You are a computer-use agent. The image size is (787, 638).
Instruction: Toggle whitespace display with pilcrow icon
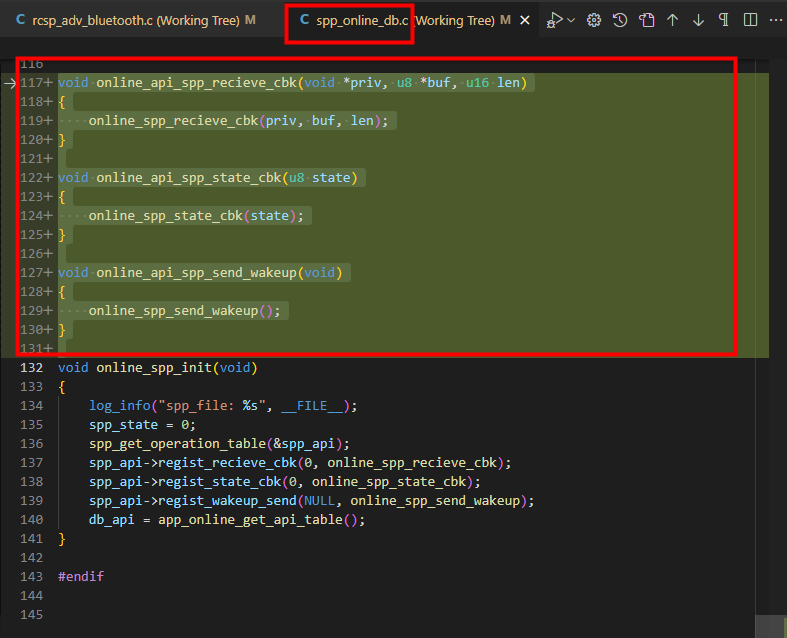tap(724, 20)
